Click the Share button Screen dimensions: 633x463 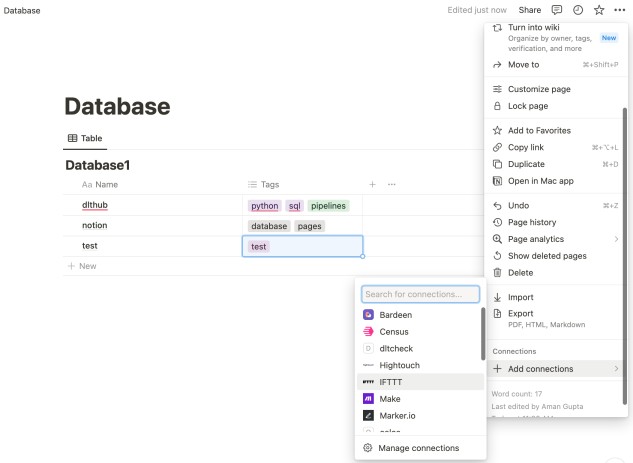529,10
